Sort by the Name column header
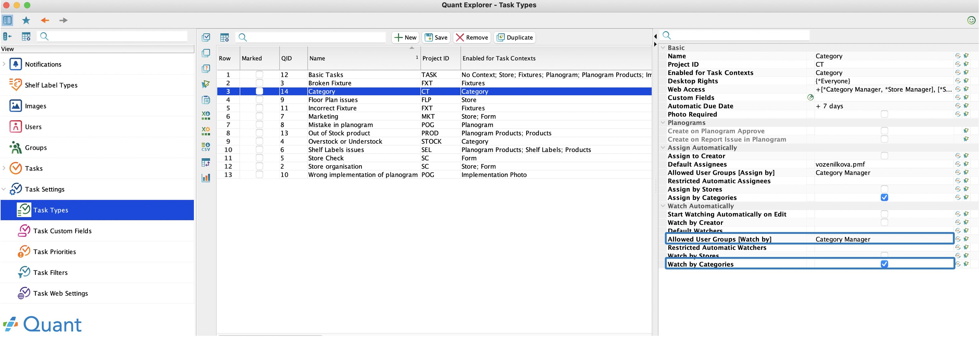 tap(364, 58)
